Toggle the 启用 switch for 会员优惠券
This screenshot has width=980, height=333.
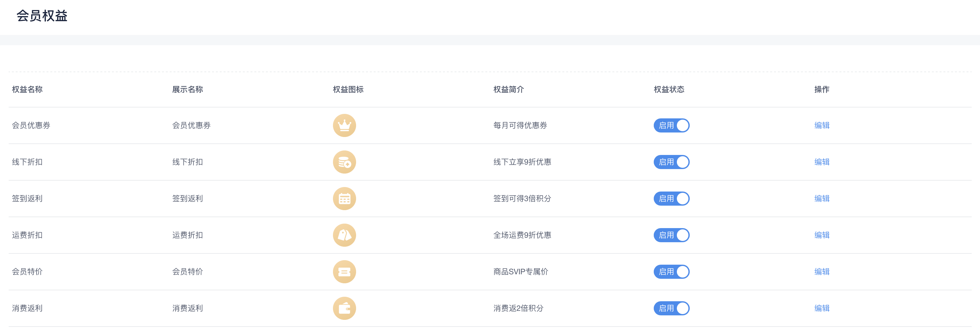click(671, 125)
